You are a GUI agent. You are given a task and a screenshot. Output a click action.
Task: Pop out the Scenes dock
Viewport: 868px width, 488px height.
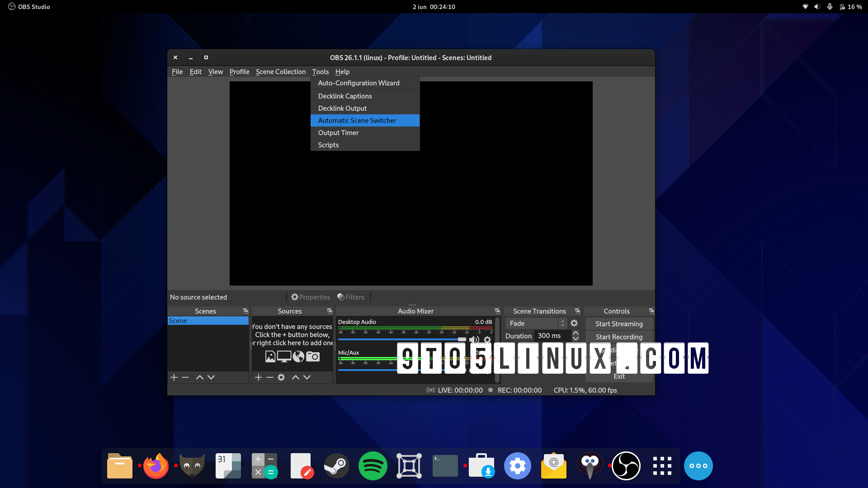pyautogui.click(x=245, y=311)
